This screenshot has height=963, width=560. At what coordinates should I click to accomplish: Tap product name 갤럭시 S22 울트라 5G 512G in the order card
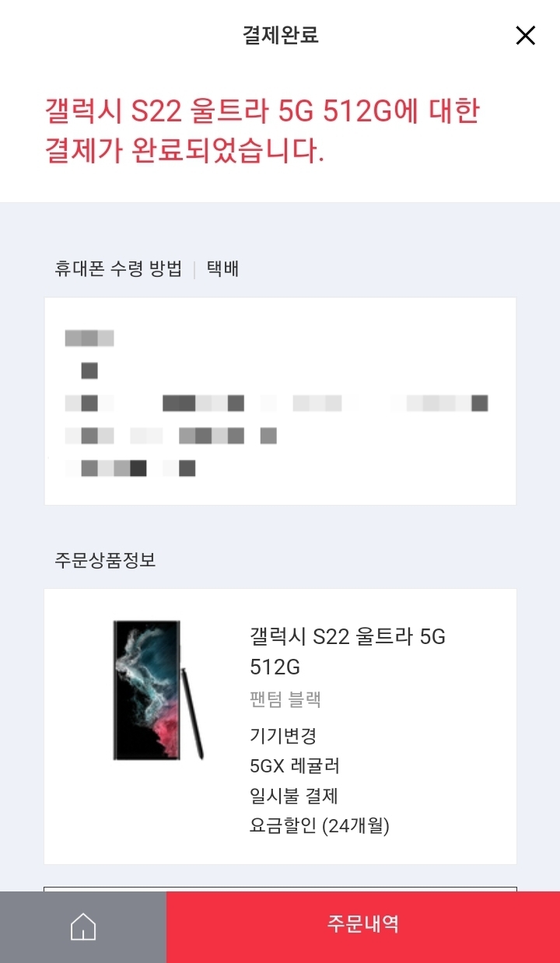(x=348, y=652)
